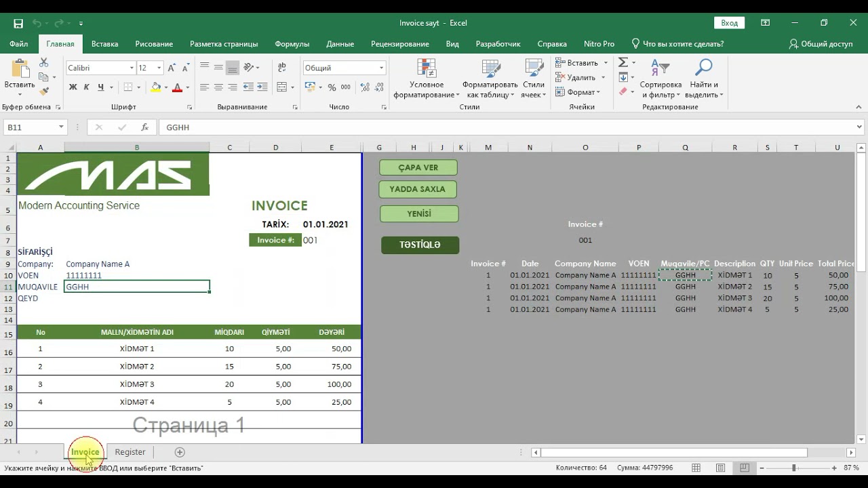Click the Merge and Center cells icon

click(x=282, y=87)
